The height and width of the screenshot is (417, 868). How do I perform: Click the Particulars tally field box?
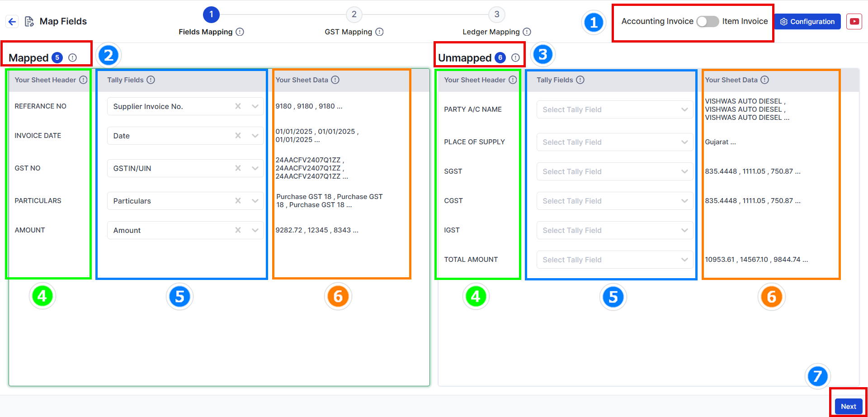click(185, 201)
